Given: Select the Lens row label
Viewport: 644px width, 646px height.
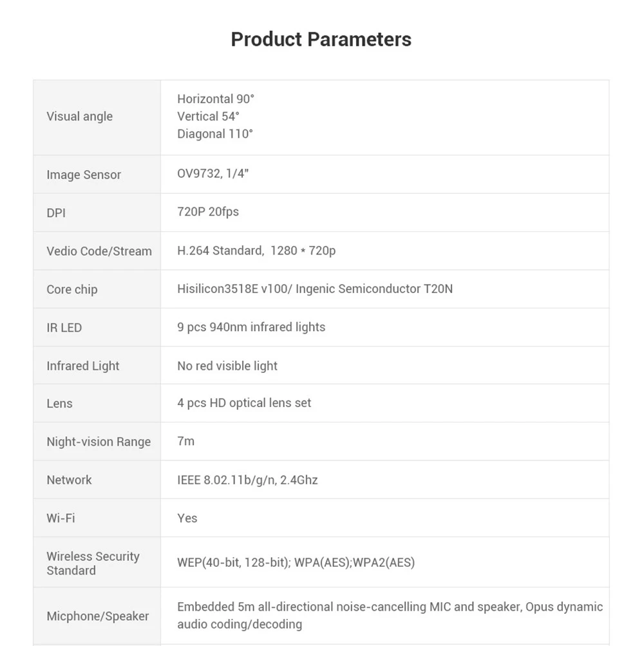Looking at the screenshot, I should (59, 404).
